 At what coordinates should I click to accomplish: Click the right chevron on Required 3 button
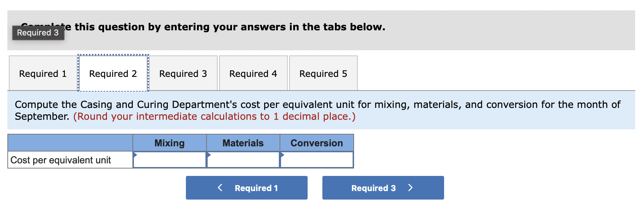tap(411, 188)
